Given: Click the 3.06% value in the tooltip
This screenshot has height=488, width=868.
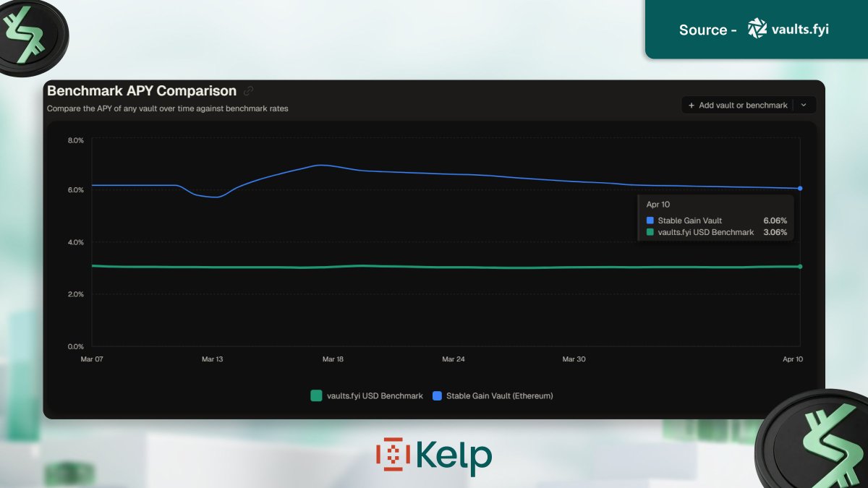Looking at the screenshot, I should click(775, 232).
